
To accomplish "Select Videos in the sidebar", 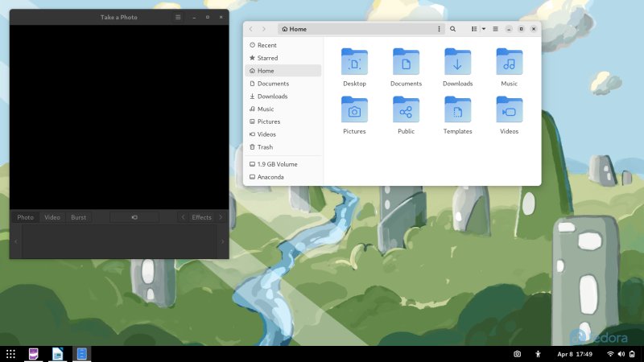I will 283,134.
